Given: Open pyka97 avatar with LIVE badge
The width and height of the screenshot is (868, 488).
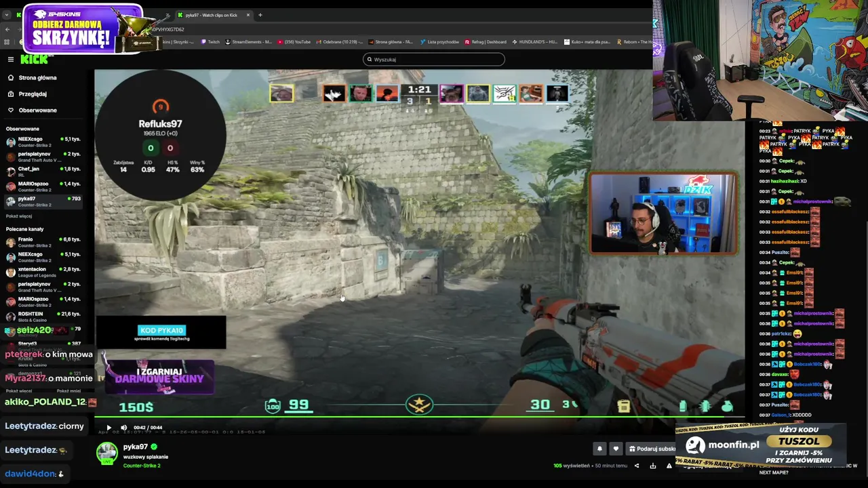Looking at the screenshot, I should pyautogui.click(x=107, y=453).
